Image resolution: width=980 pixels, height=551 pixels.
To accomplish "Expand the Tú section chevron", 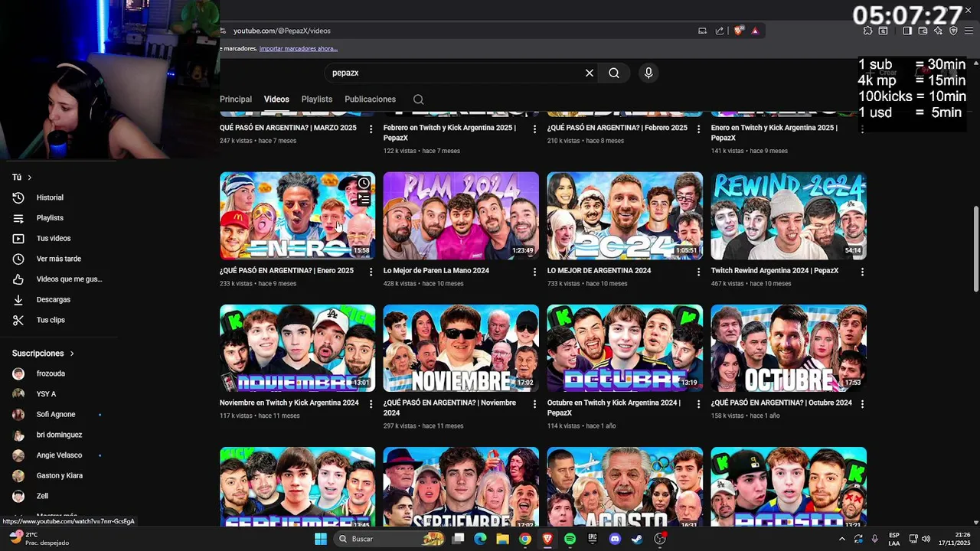I will [x=30, y=178].
